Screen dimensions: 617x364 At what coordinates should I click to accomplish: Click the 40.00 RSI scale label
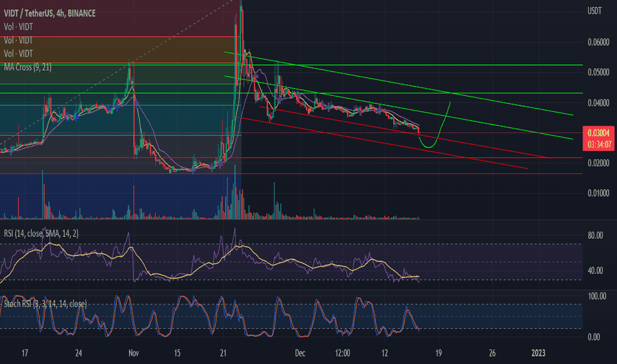click(595, 270)
